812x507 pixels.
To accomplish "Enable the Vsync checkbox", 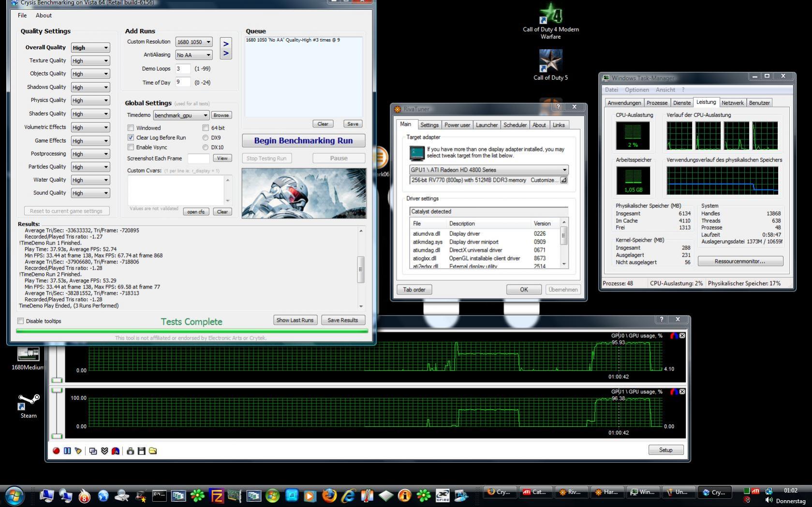I will [131, 147].
